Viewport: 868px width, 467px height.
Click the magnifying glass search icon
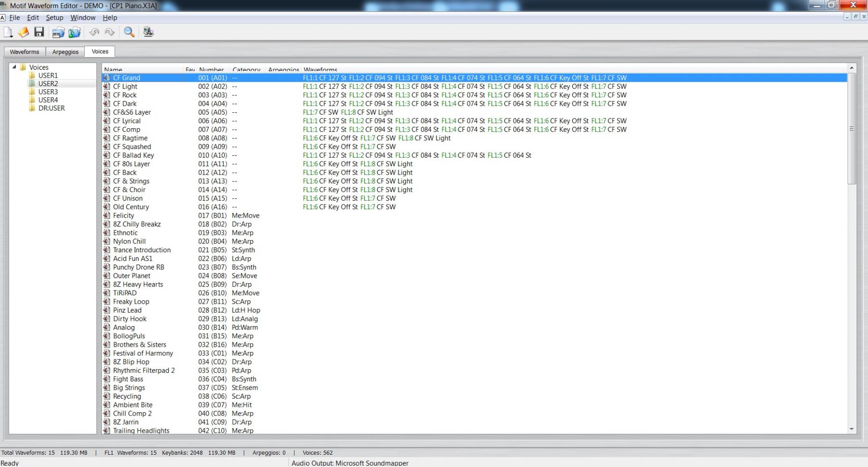coord(129,32)
